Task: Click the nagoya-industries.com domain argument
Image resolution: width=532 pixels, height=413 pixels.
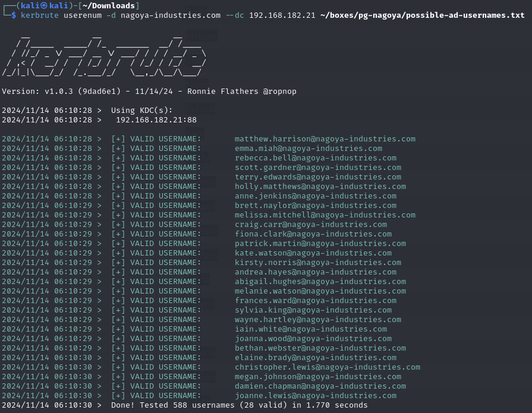Action: pos(170,15)
